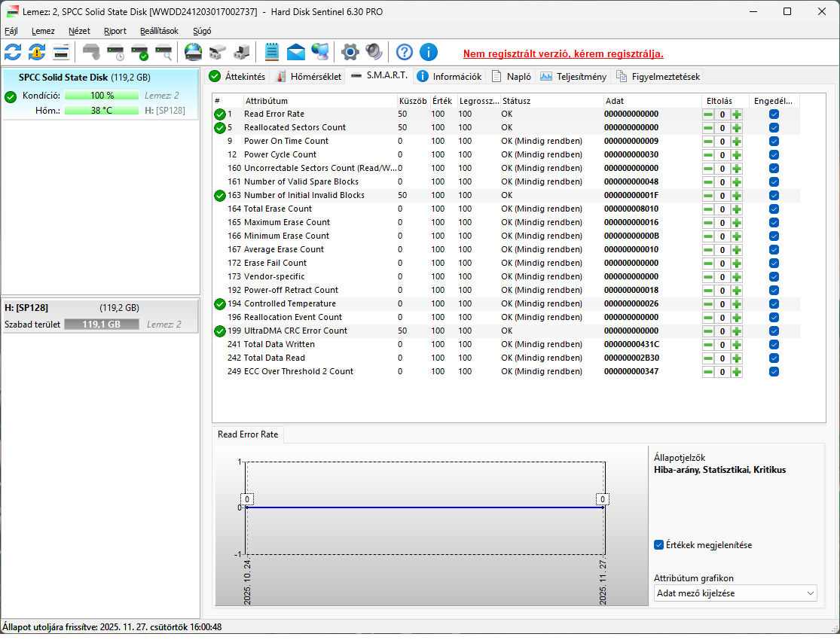Decrease offset for Total Erase Count
The height and width of the screenshot is (640, 840).
[708, 209]
